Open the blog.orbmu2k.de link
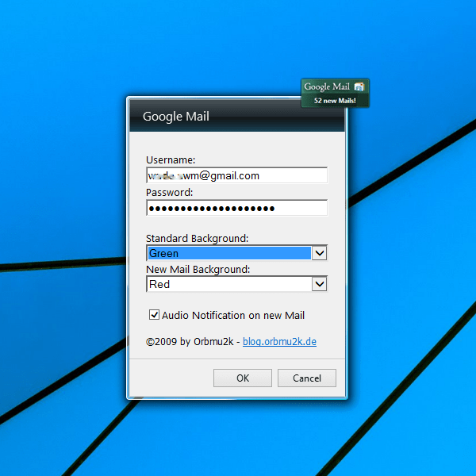The width and height of the screenshot is (476, 476). point(279,342)
